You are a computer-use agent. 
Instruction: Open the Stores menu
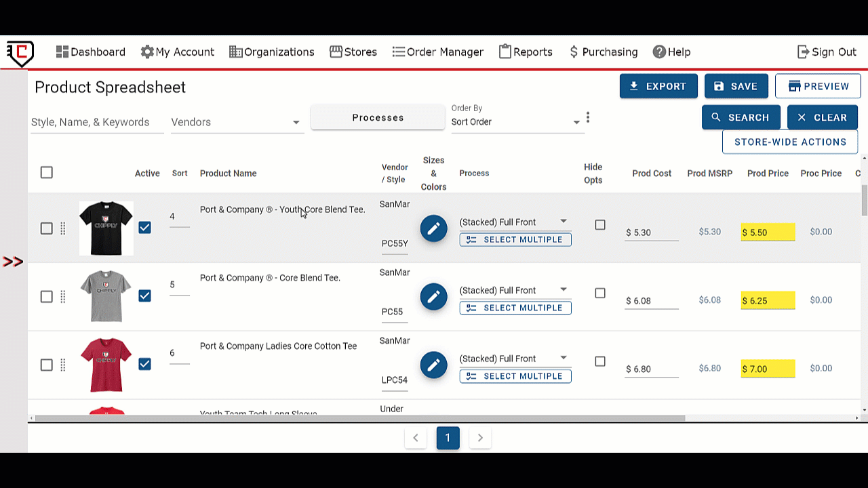pos(353,52)
